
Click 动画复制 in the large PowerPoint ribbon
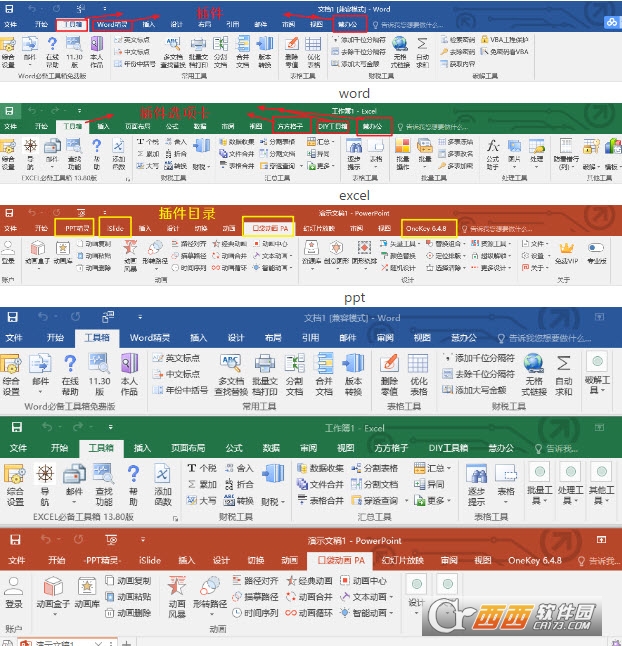tap(128, 581)
